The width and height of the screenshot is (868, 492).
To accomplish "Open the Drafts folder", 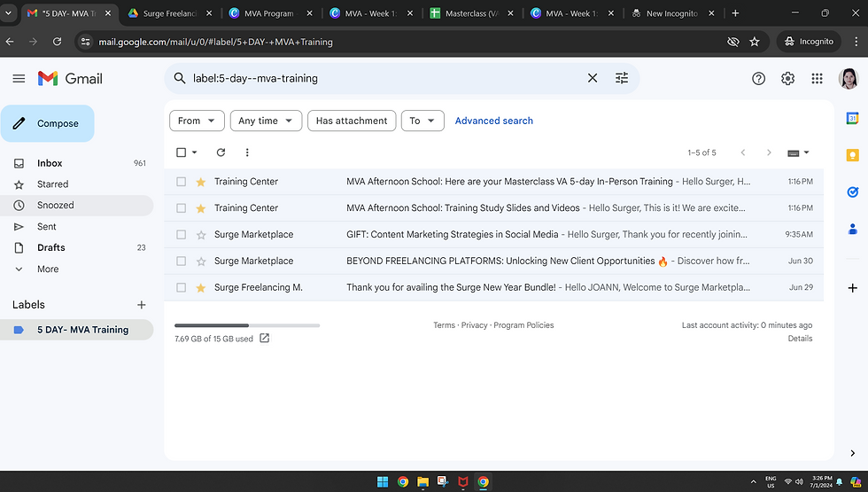I will (x=77, y=247).
